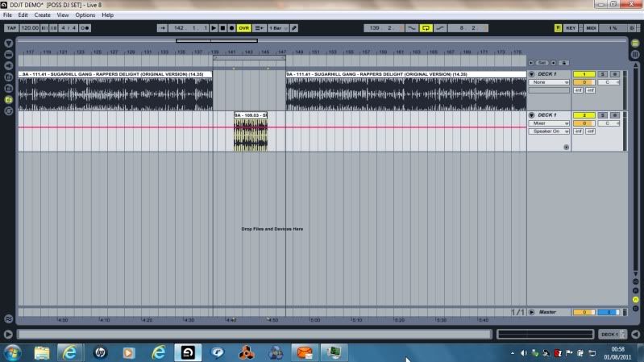Click the KEY map mode button
Screen dimensions: 644x362
[571, 27]
